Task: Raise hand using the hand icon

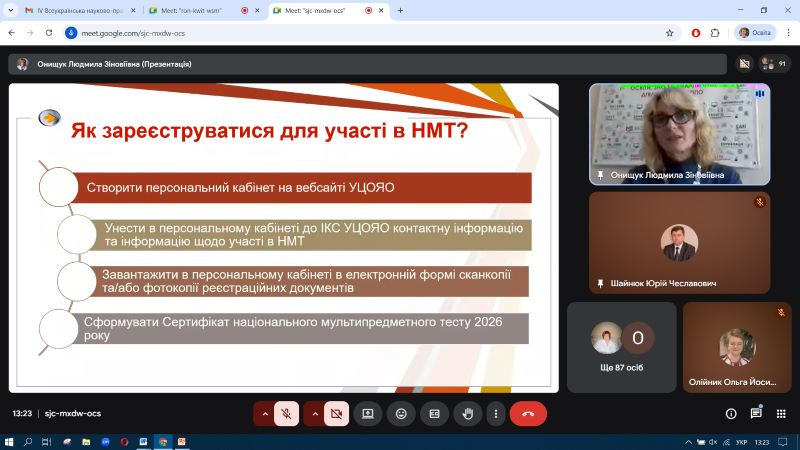Action: (x=467, y=413)
